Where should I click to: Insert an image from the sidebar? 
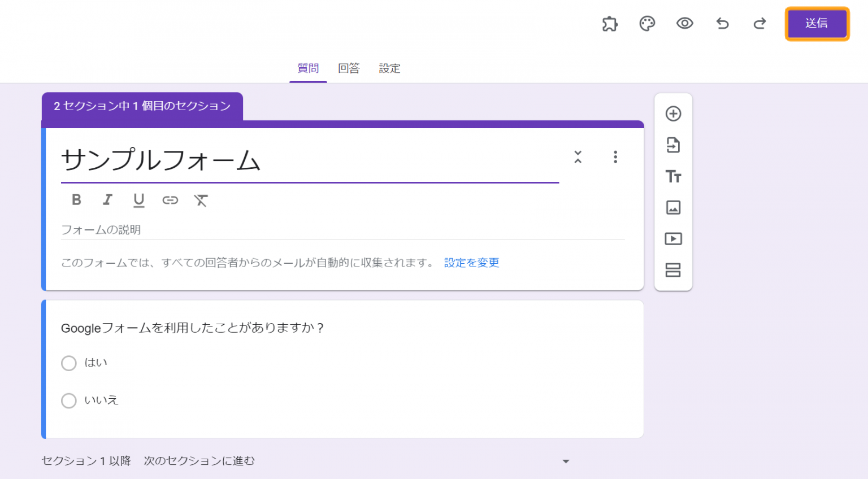pos(673,207)
